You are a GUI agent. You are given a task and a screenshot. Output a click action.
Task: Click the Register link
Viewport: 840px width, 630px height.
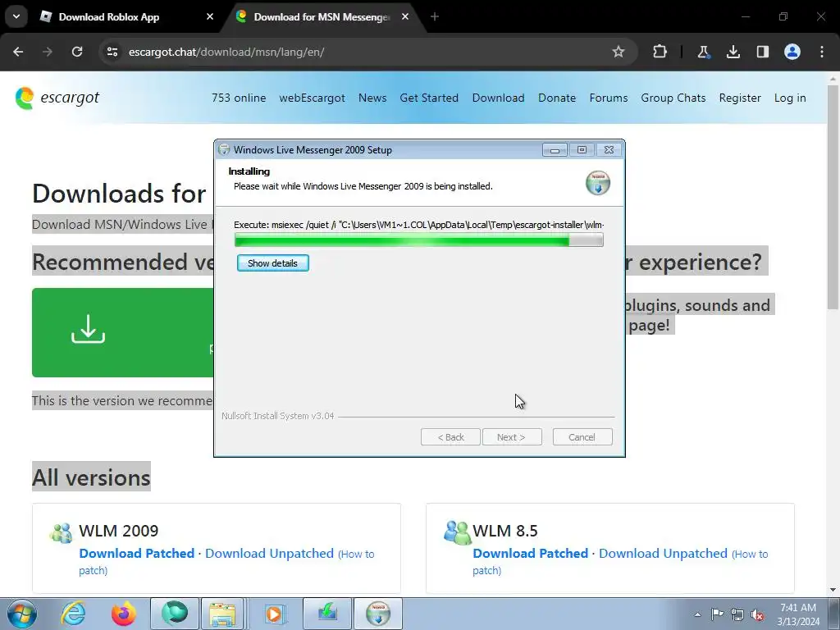click(740, 98)
